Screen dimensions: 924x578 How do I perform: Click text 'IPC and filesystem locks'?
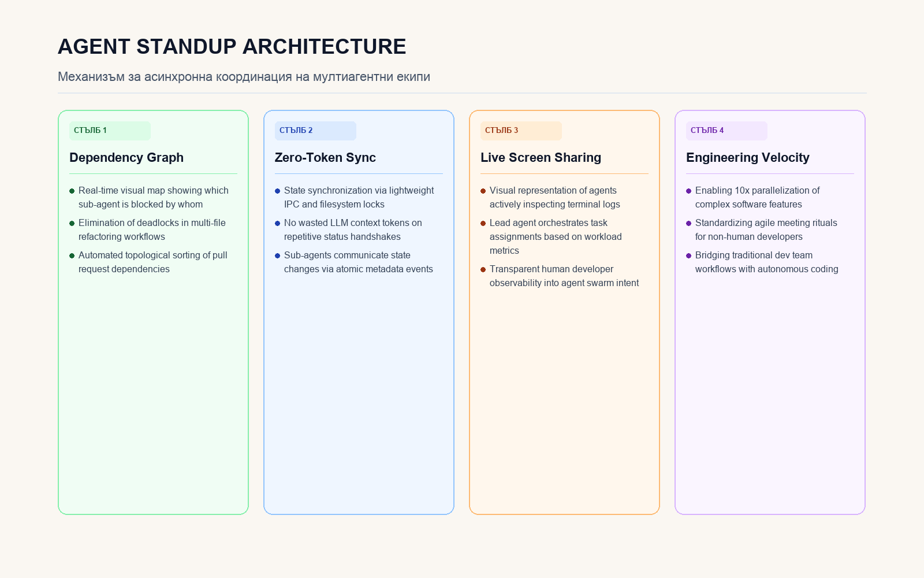point(334,205)
